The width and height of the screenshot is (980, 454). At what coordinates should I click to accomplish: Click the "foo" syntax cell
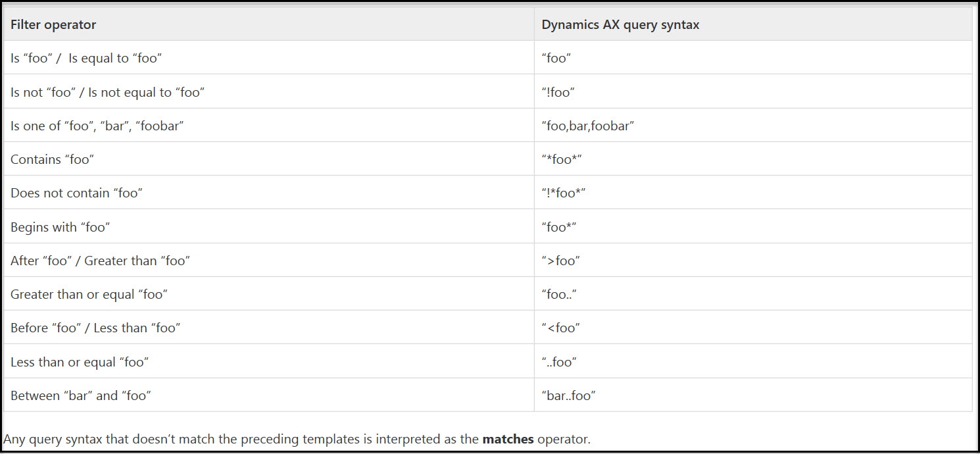tap(554, 58)
